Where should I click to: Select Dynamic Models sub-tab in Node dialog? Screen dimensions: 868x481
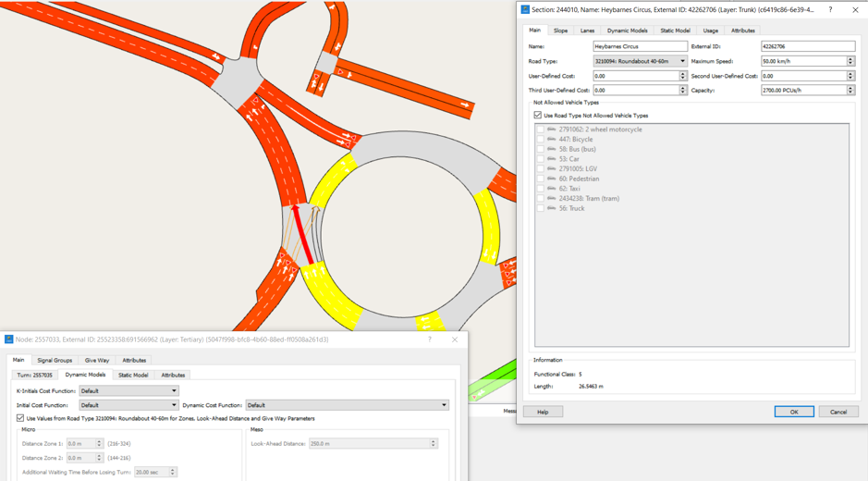click(85, 375)
